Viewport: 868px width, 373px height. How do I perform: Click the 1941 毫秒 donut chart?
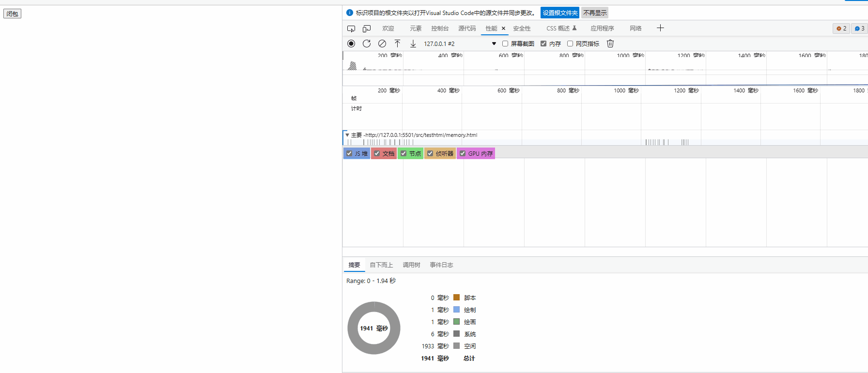pyautogui.click(x=374, y=328)
